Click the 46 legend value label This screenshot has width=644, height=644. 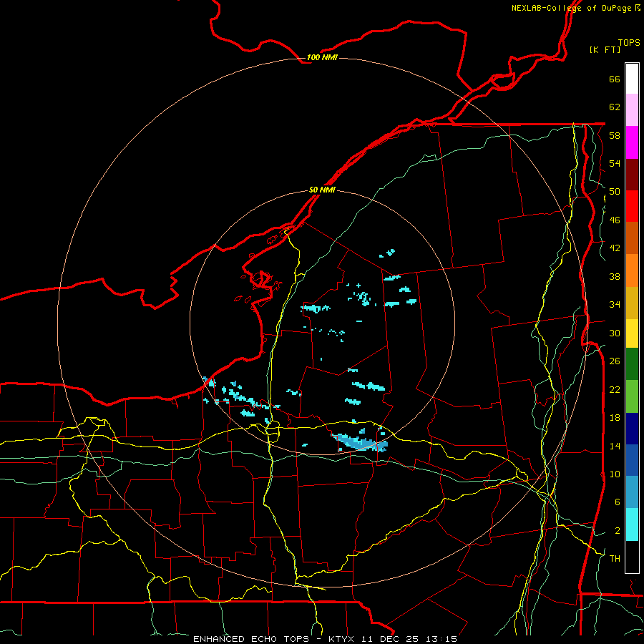pos(615,220)
